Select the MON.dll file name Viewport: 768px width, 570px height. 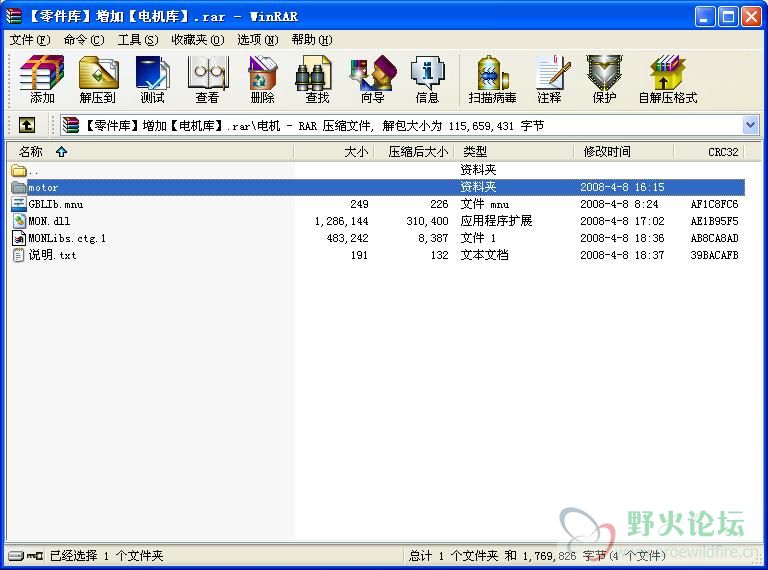click(49, 221)
